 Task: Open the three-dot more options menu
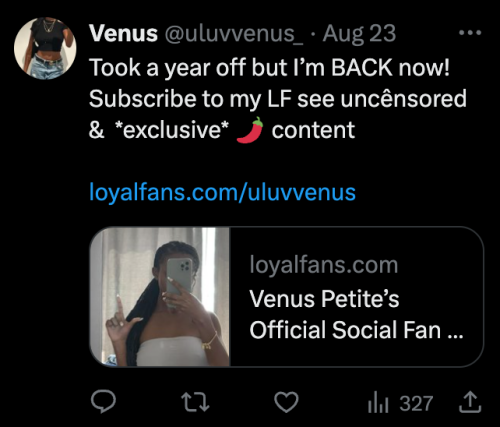470,33
